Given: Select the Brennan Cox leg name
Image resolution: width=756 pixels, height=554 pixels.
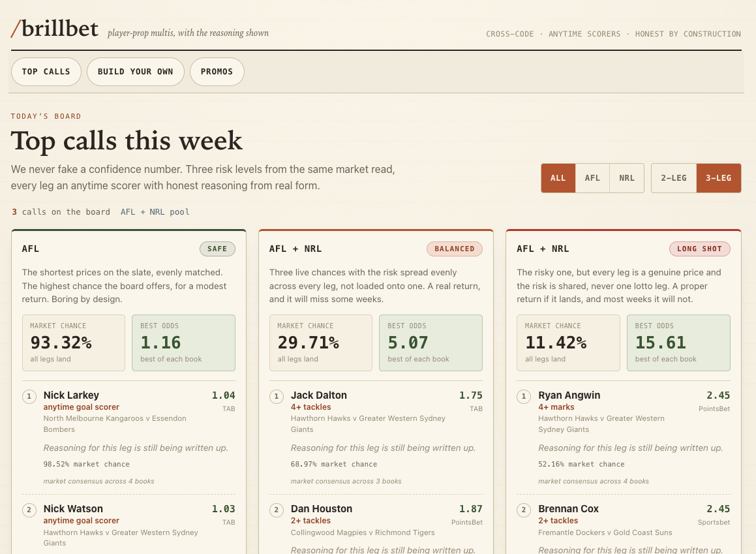Looking at the screenshot, I should [568, 509].
